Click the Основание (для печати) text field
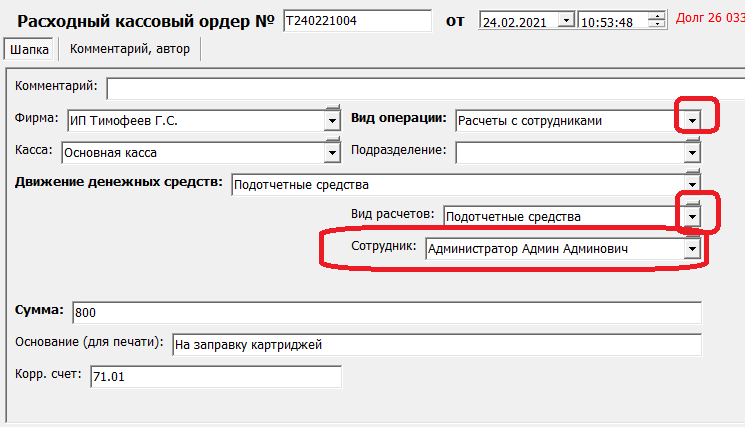Image resolution: width=745 pixels, height=427 pixels. click(x=435, y=345)
